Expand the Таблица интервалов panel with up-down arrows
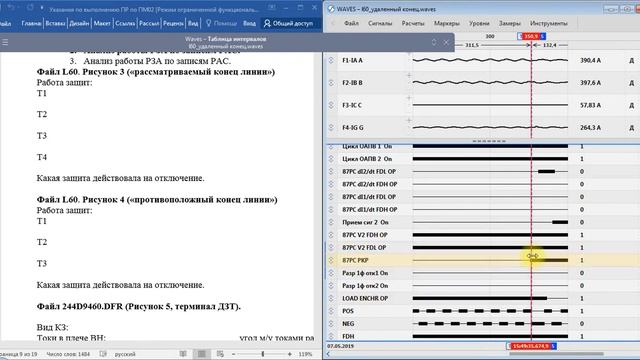Screen dimensions: 640x360 tap(434, 42)
